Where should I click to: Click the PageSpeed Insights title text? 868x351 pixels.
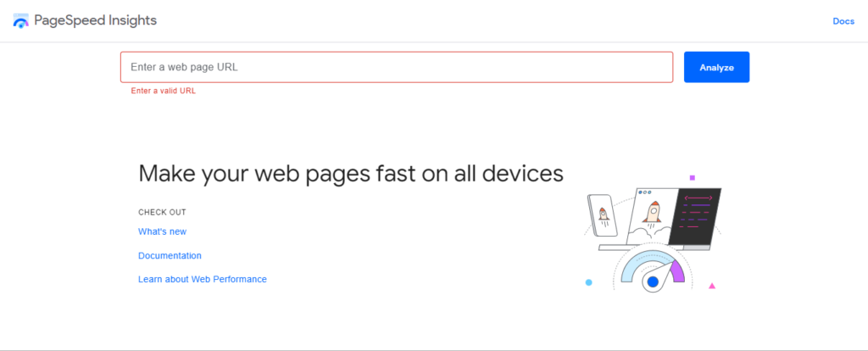tap(95, 20)
